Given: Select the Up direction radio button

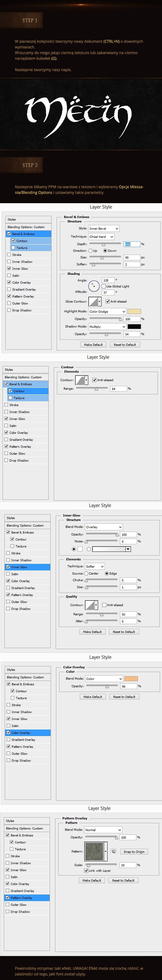Looking at the screenshot, I should click(x=90, y=251).
